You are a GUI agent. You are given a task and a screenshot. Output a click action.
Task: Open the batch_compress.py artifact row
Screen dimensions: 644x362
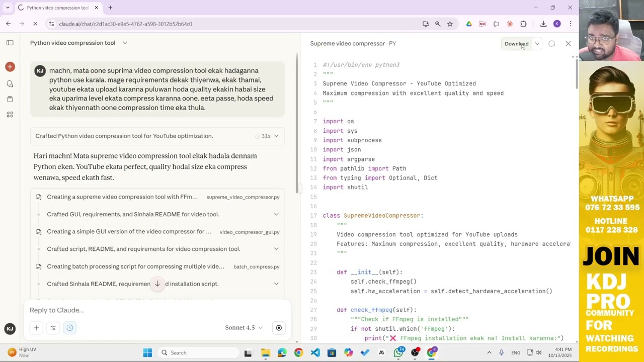(157, 266)
